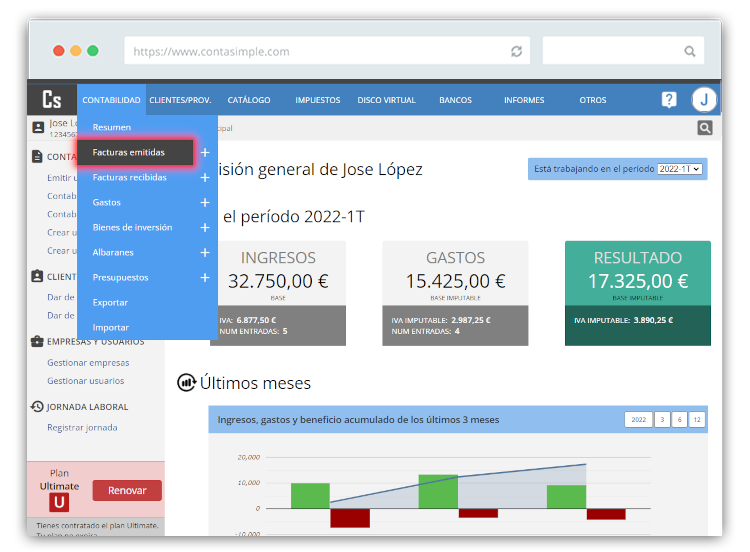Click the Empresas y Usuarios briefcase icon
The height and width of the screenshot is (552, 750).
point(37,341)
